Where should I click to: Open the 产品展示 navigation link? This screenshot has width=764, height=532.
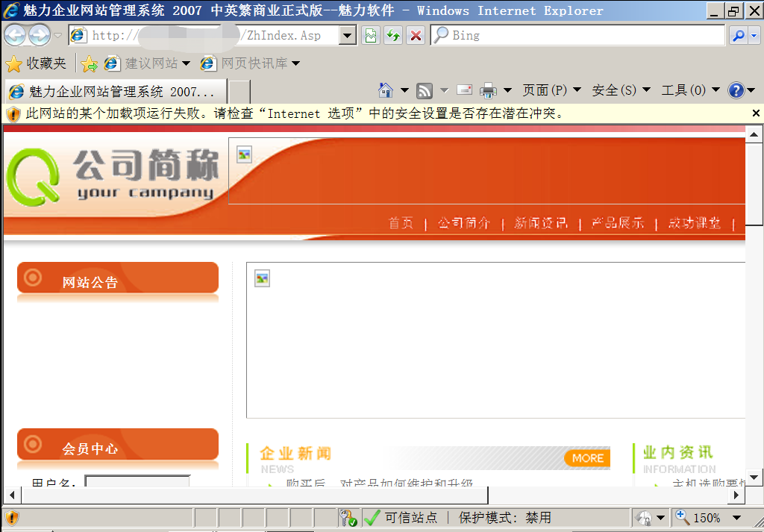pyautogui.click(x=618, y=223)
